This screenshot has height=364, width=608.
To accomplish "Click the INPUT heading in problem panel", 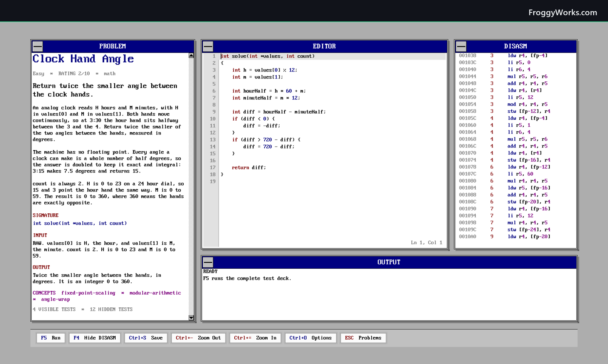I will (40, 235).
